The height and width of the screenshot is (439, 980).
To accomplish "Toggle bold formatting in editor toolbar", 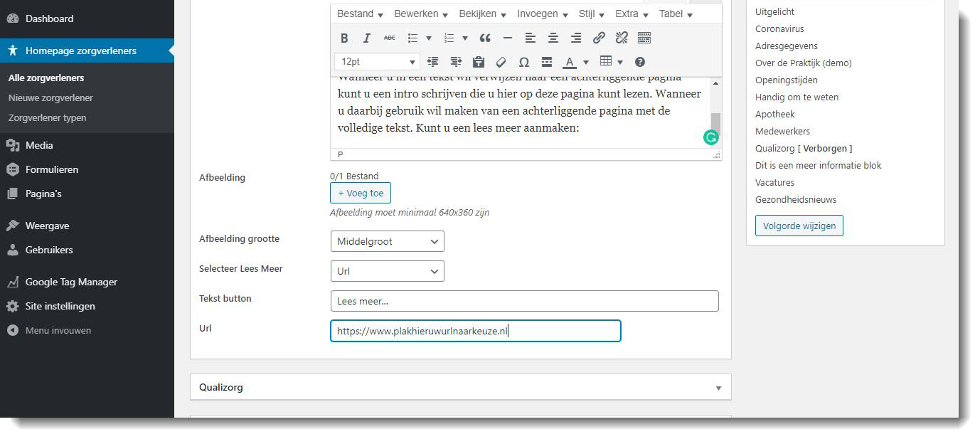I will tap(344, 38).
